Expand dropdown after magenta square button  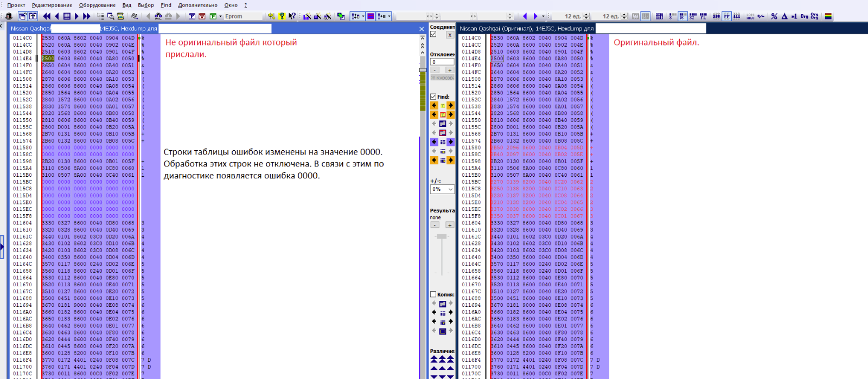(389, 16)
